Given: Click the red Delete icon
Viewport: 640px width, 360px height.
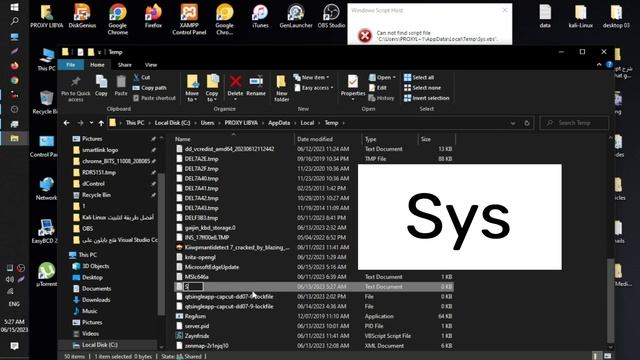Looking at the screenshot, I should pyautogui.click(x=235, y=82).
